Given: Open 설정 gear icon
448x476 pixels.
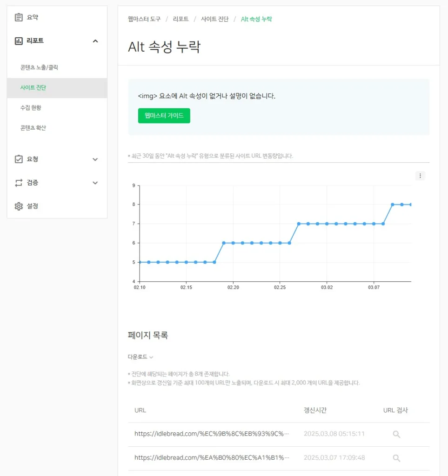Looking at the screenshot, I should point(19,206).
